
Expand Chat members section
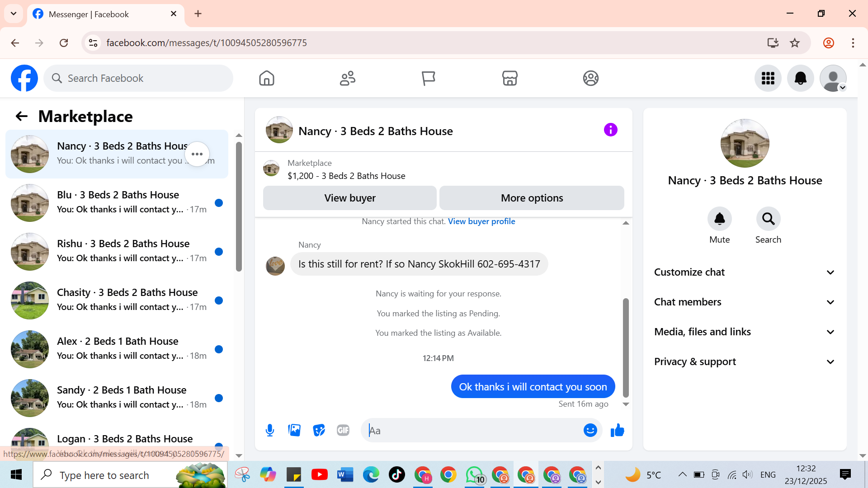(744, 302)
